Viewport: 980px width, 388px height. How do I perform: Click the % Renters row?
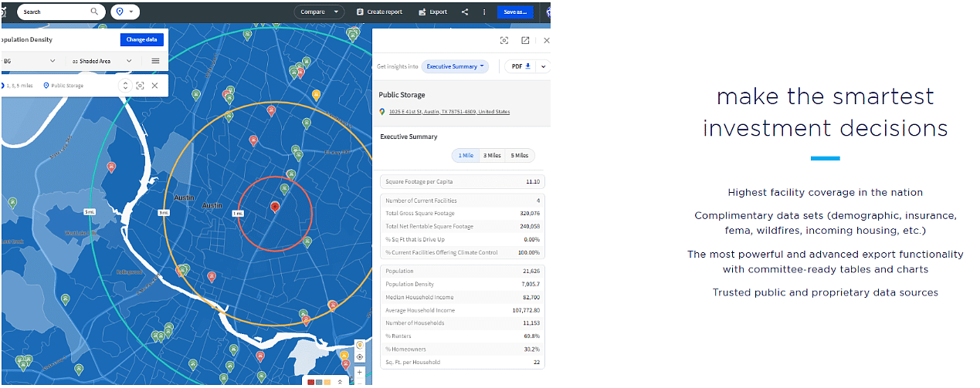(463, 336)
